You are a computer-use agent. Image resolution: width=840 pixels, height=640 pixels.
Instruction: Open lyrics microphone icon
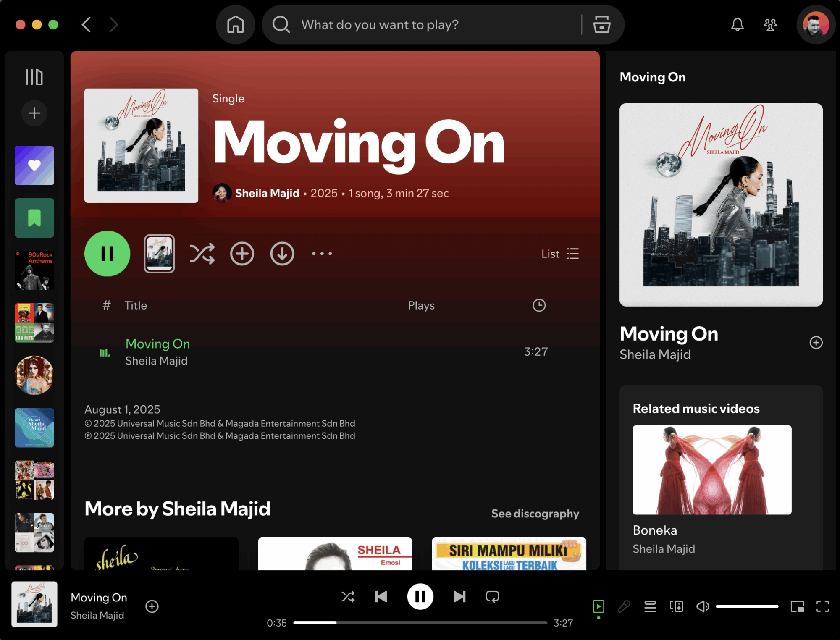pos(624,606)
